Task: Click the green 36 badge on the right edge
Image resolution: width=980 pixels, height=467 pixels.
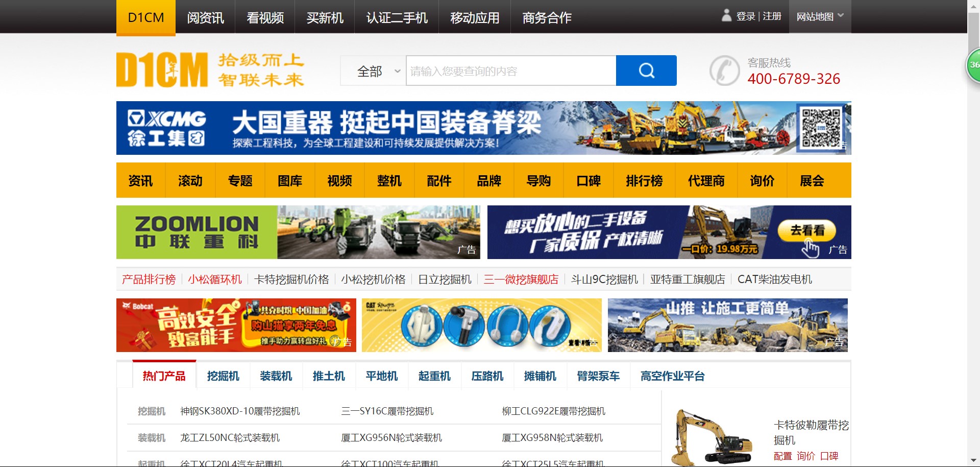Action: [973, 65]
